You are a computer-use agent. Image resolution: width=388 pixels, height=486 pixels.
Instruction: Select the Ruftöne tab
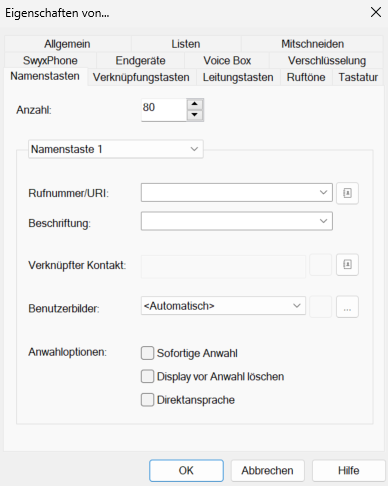pyautogui.click(x=306, y=77)
